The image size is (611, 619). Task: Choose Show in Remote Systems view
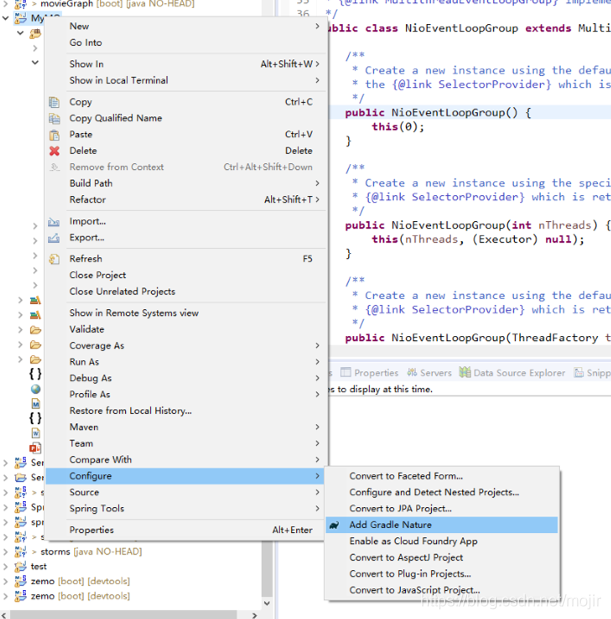tap(186, 313)
